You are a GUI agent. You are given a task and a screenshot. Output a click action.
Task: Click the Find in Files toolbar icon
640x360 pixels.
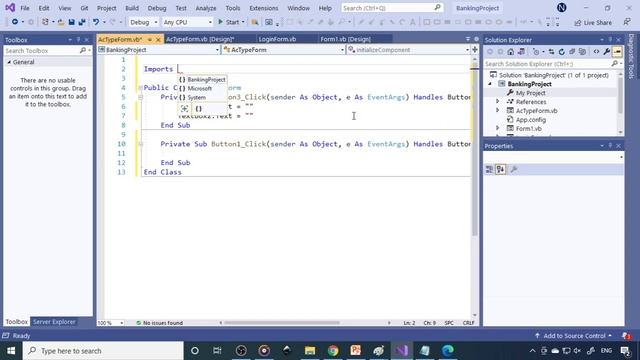click(255, 22)
